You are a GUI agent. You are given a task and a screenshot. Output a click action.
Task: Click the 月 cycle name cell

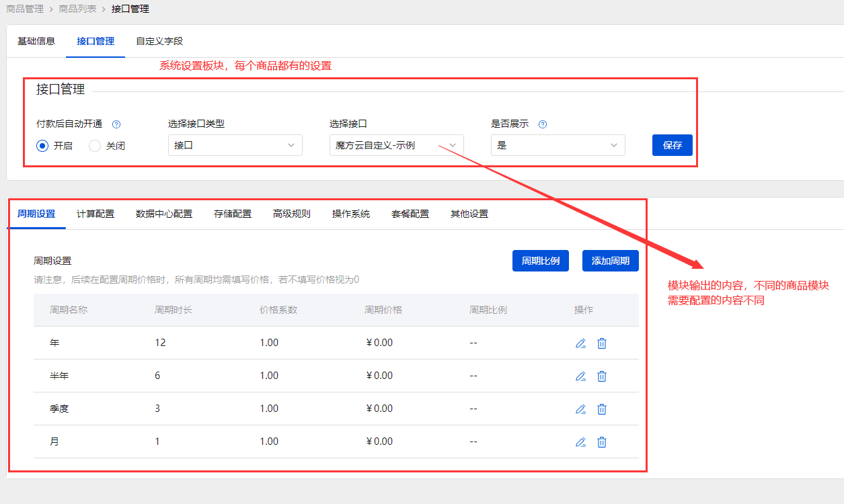[54, 442]
